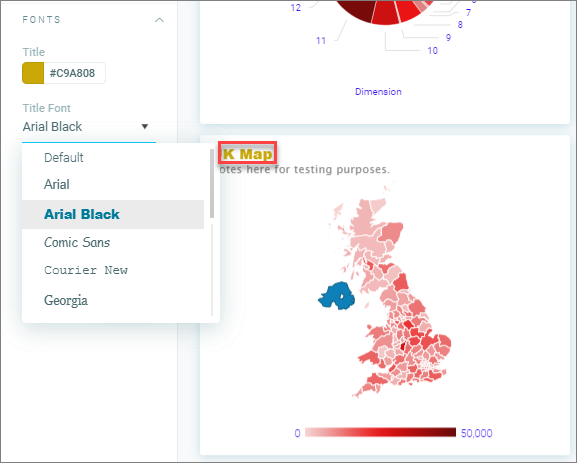This screenshot has width=577, height=463.
Task: Open the Title Font dropdown arrow
Action: click(x=145, y=127)
